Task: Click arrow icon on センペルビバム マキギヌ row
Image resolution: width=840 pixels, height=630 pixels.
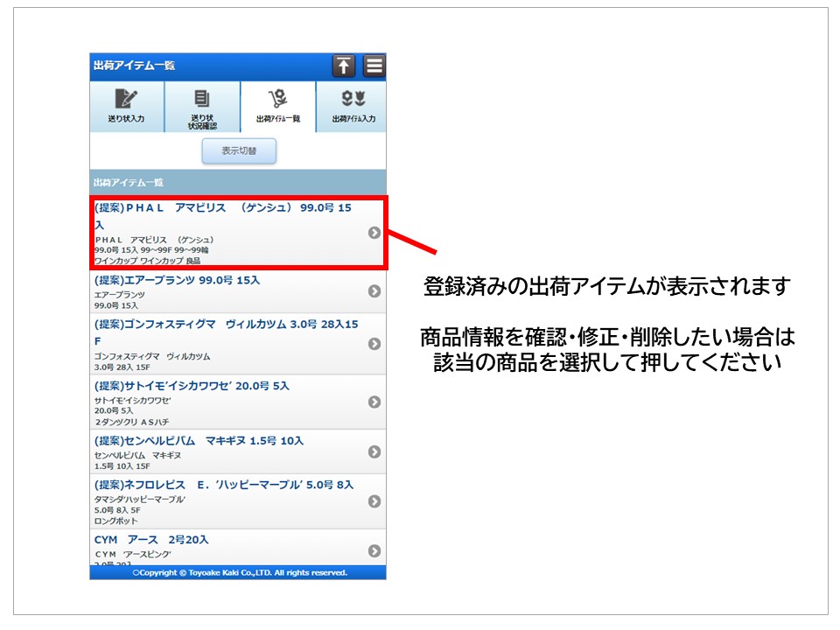Action: (x=374, y=451)
